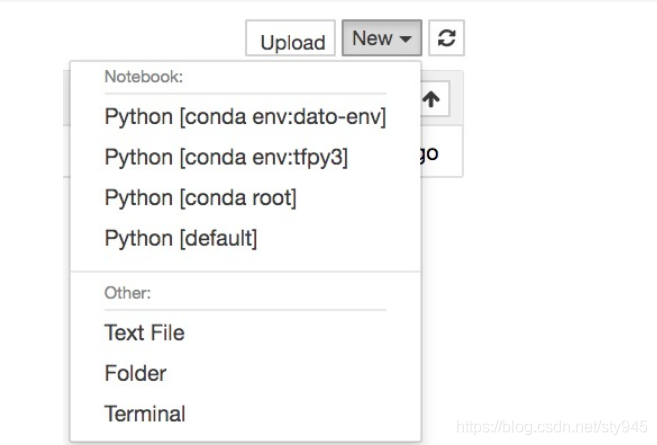The image size is (657, 445).
Task: Create a new Text File
Action: pyautogui.click(x=144, y=333)
